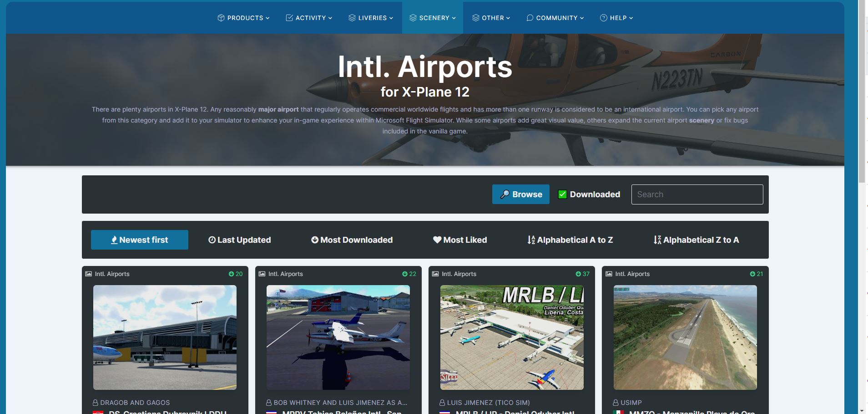Expand the PRODUCTS menu chevron
868x414 pixels.
click(267, 18)
